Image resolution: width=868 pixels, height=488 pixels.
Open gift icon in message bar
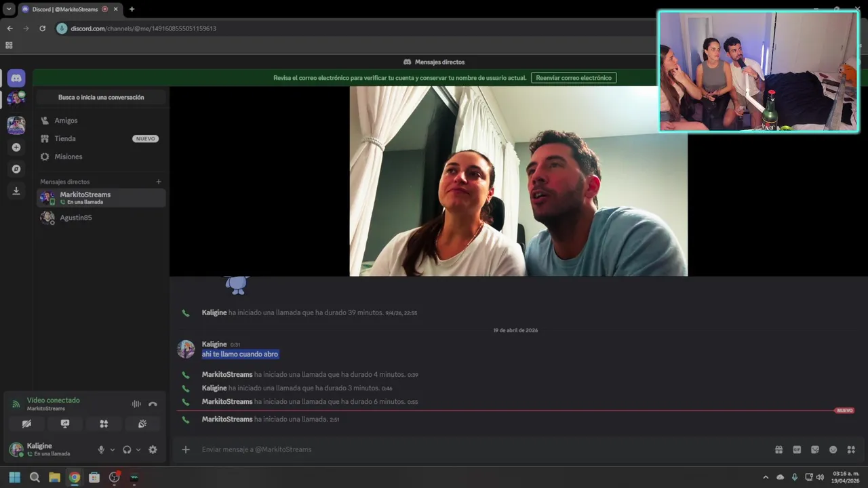point(778,449)
